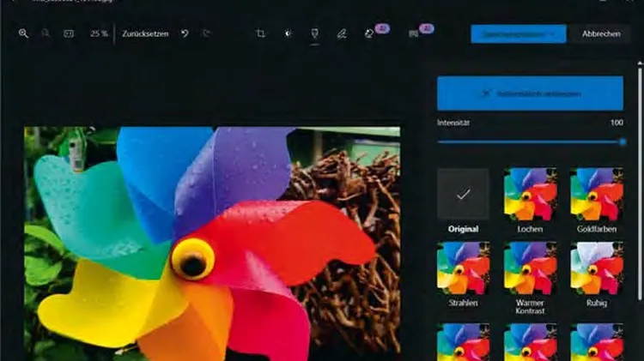Reset edits with Zurücksetzen

(145, 33)
